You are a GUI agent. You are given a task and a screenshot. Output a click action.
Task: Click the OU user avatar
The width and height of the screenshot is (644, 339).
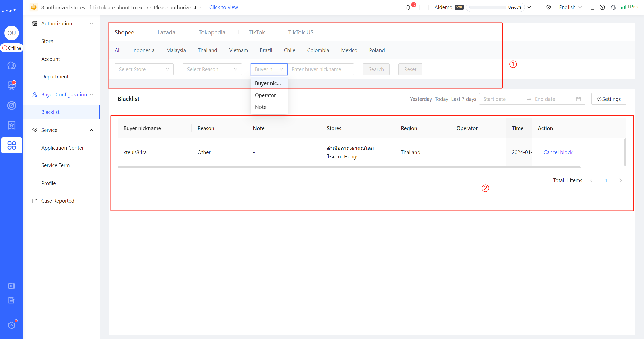click(12, 33)
